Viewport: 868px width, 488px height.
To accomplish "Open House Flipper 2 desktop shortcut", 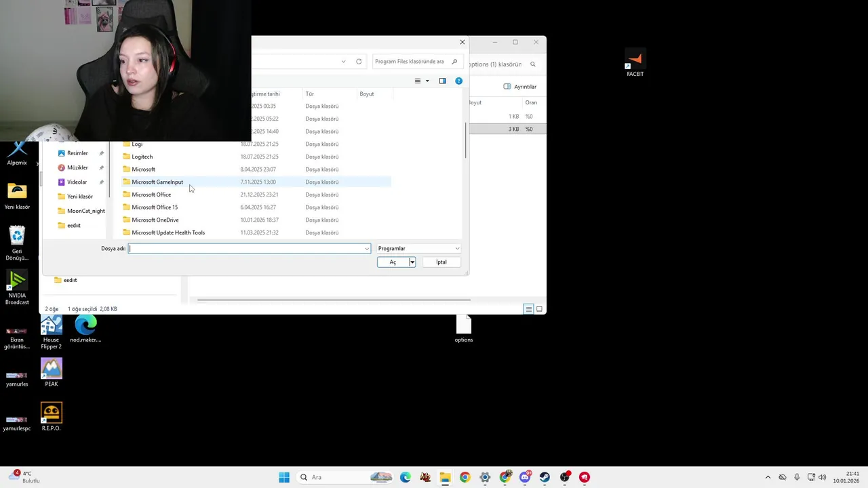I will click(x=51, y=333).
